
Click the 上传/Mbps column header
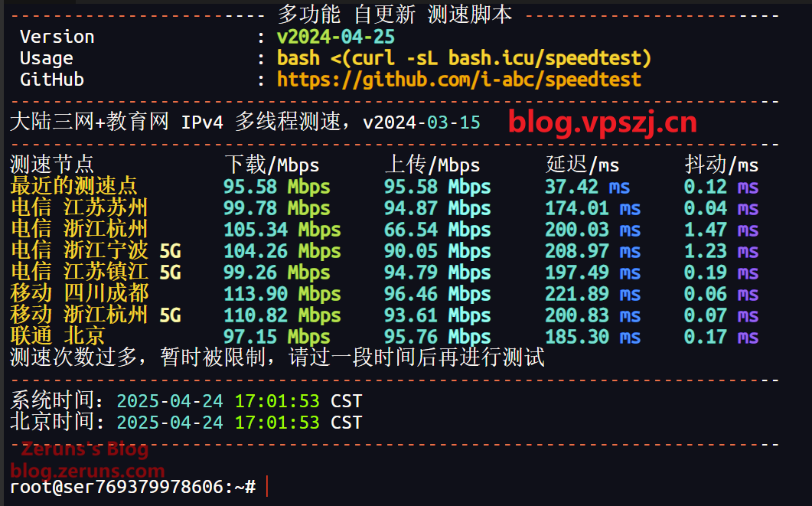tap(432, 165)
